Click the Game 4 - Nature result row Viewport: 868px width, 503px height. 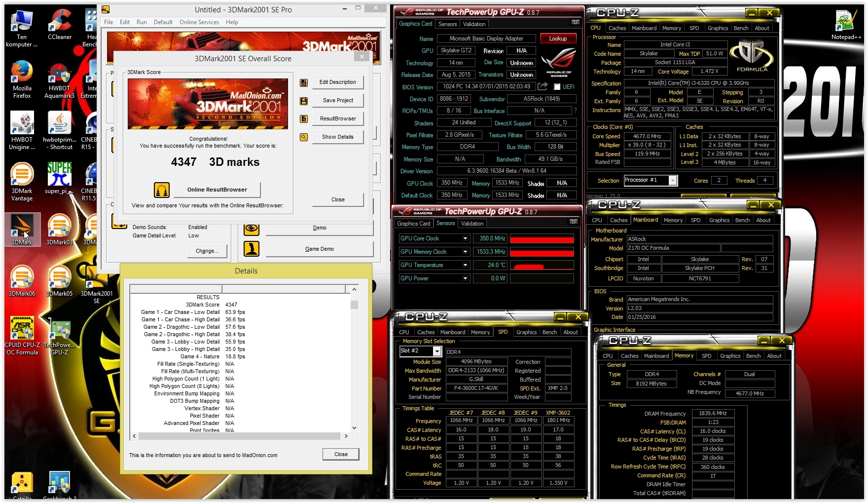click(240, 356)
